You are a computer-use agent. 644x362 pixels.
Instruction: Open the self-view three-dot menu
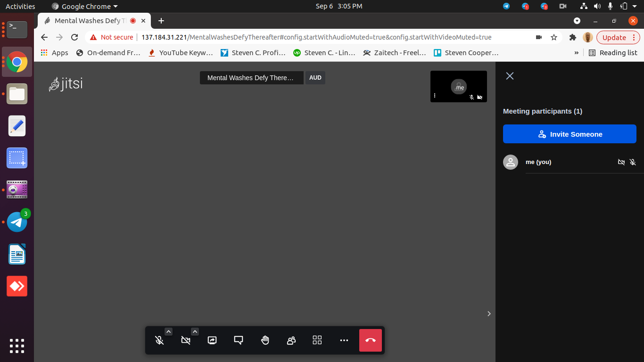coord(435,96)
